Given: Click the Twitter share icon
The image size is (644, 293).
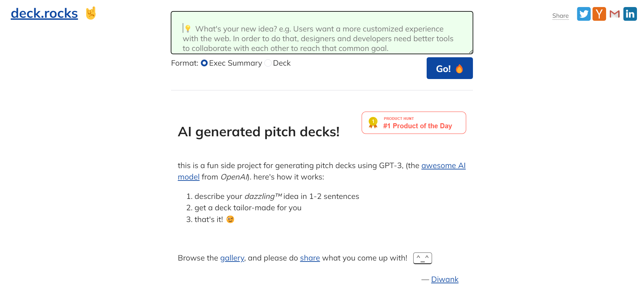Looking at the screenshot, I should coord(584,14).
